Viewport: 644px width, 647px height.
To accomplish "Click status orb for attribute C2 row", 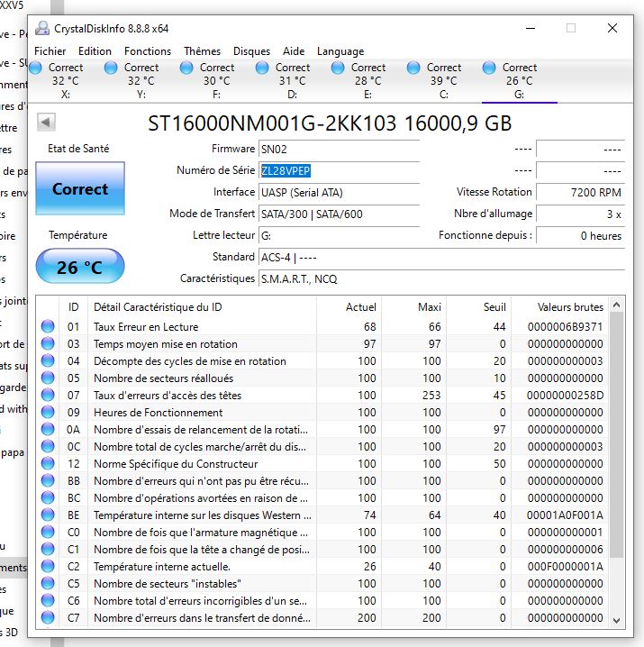I will point(48,567).
